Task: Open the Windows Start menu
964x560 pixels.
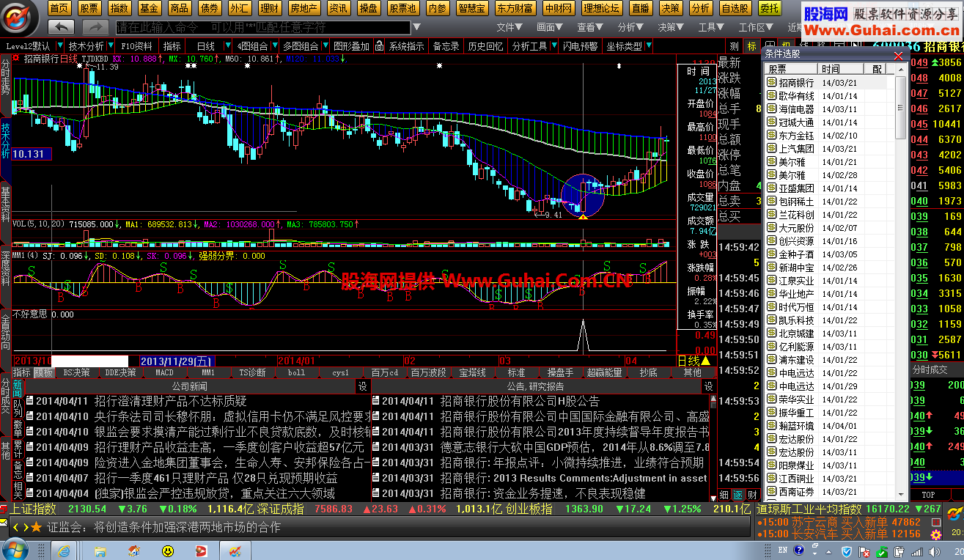Action: pos(16,550)
